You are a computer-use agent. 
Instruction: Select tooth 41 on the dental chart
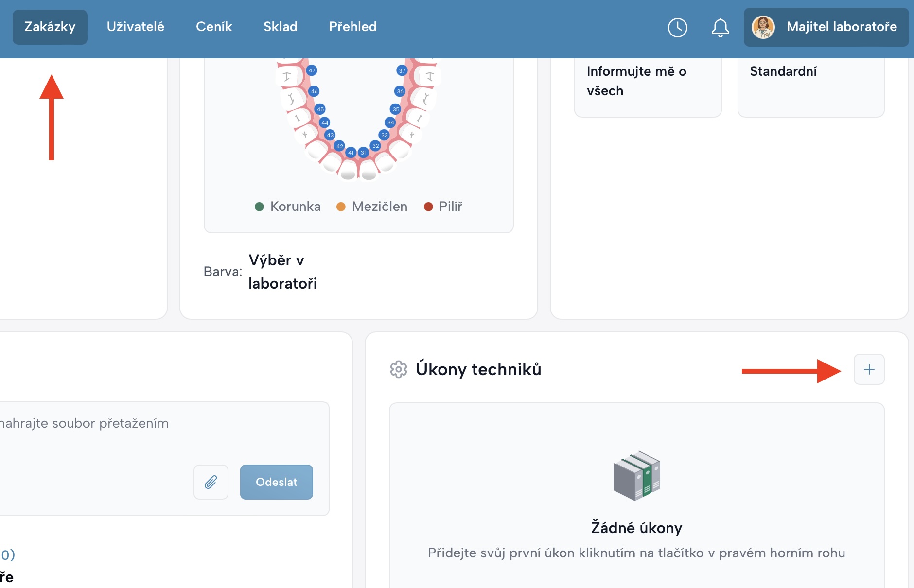point(351,153)
